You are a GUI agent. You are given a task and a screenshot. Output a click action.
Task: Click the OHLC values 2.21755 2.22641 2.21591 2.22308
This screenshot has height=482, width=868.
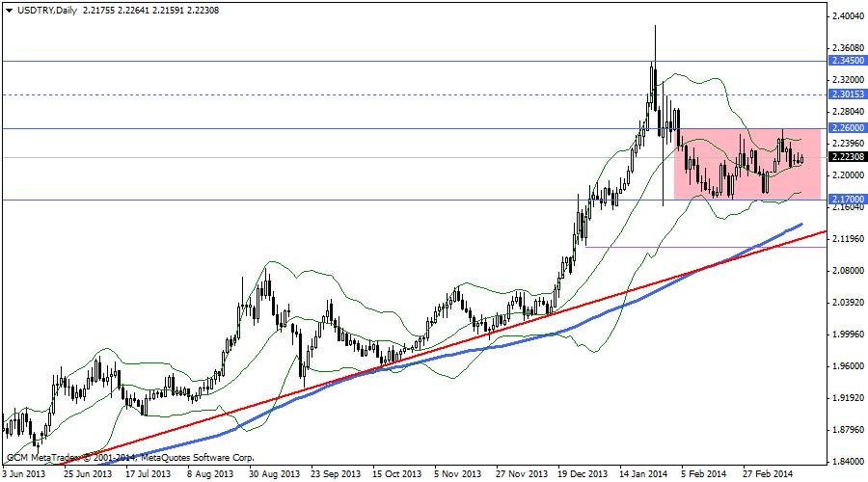coord(151,10)
